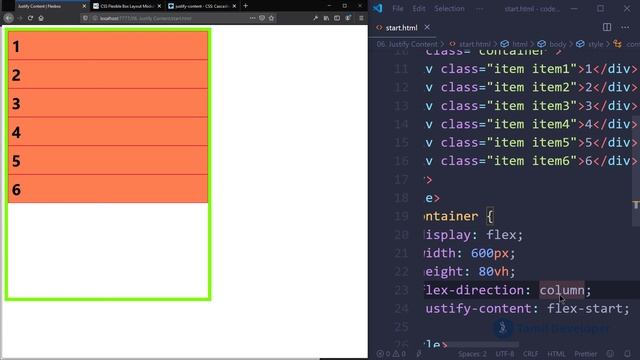Go to the Firefox home page

pyautogui.click(x=41, y=18)
